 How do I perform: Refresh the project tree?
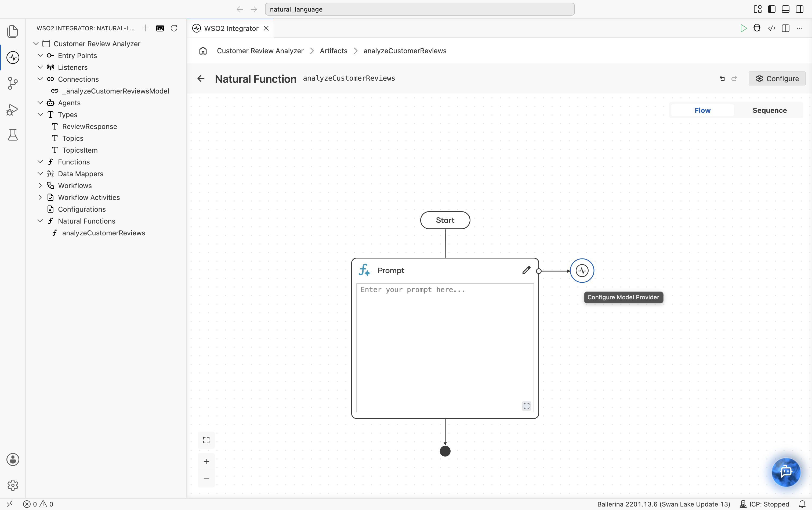174,28
